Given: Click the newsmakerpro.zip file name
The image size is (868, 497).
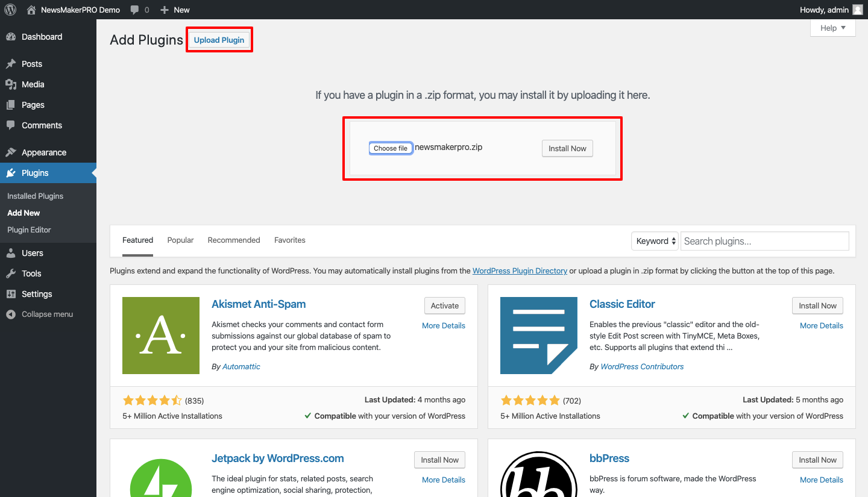Looking at the screenshot, I should click(x=448, y=147).
